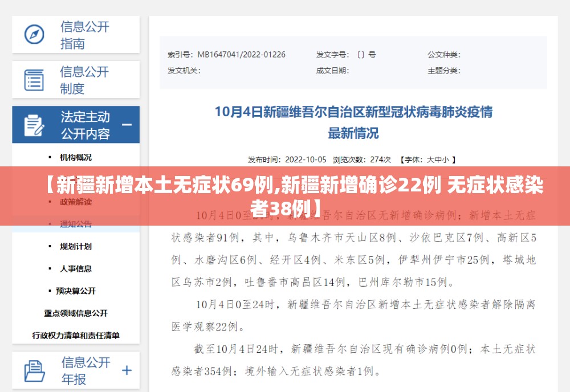Select 机构概况 in the sidebar

pyautogui.click(x=76, y=157)
